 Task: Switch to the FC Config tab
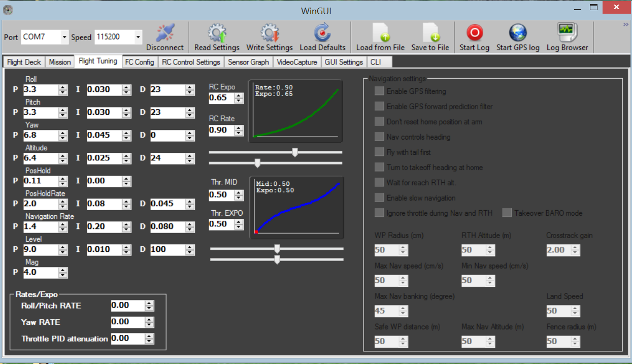(x=140, y=62)
